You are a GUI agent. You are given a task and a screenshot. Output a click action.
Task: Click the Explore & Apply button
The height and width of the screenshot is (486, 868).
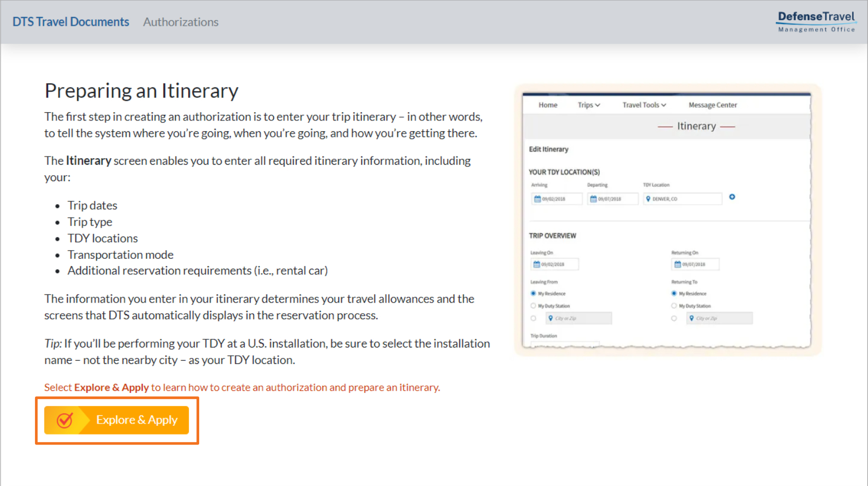117,420
